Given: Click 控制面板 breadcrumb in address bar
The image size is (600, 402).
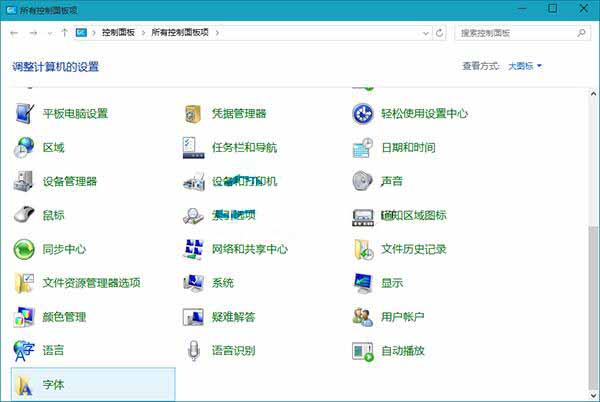Looking at the screenshot, I should [120, 33].
